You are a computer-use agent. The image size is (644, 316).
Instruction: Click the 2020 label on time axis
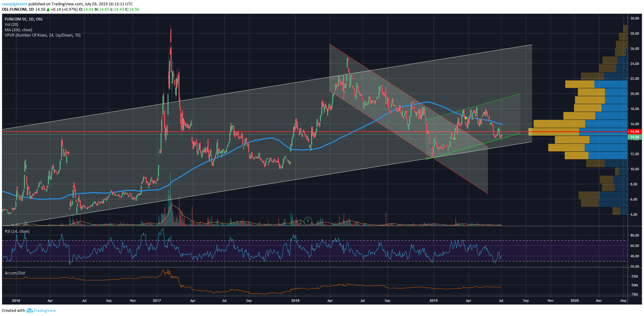[575, 301]
